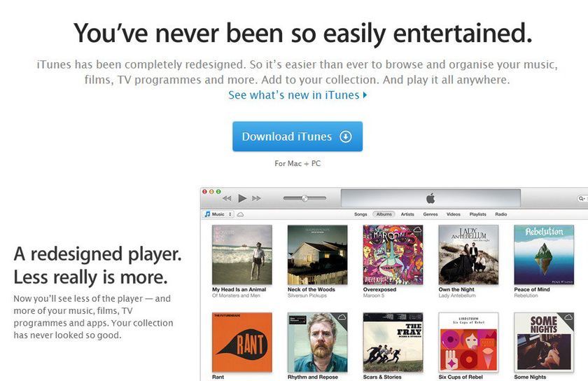Click the Download iTunes button
The image size is (588, 381).
297,137
